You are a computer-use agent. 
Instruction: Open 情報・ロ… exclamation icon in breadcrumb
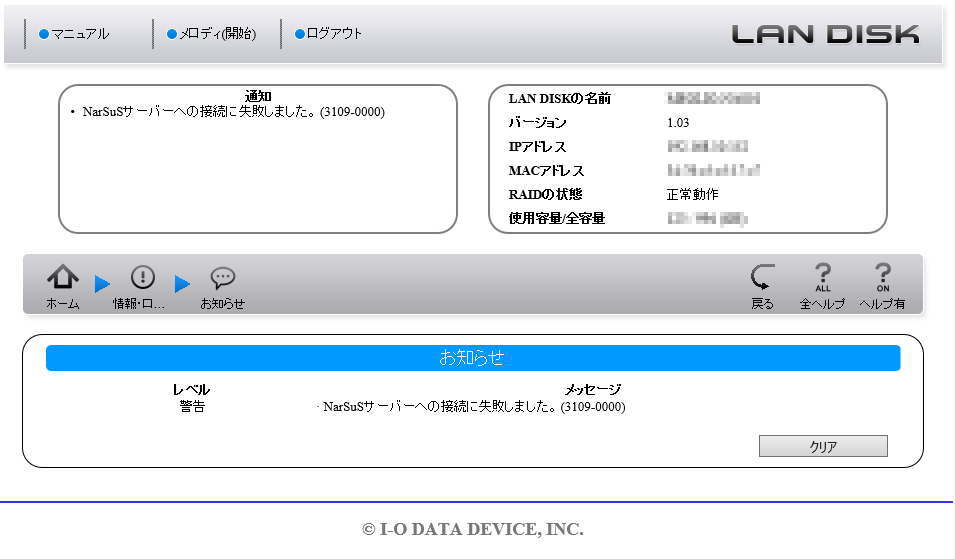click(x=143, y=278)
